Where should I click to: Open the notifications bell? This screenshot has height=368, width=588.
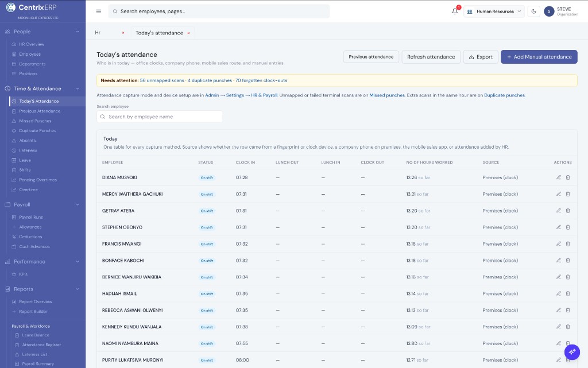(x=455, y=11)
